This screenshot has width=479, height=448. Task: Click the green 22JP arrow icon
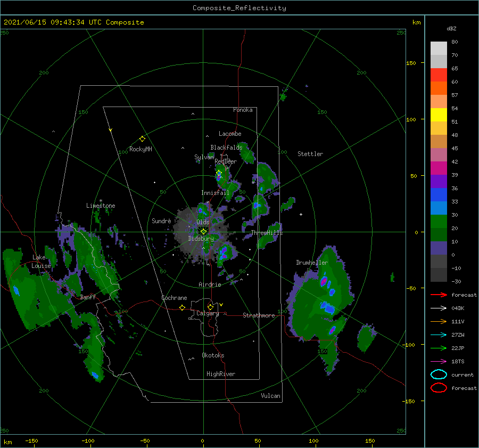[439, 348]
